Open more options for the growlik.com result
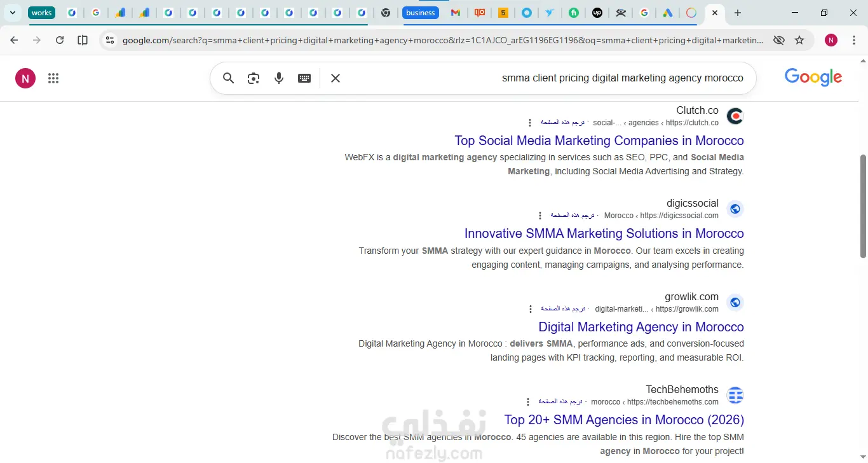 coord(531,309)
